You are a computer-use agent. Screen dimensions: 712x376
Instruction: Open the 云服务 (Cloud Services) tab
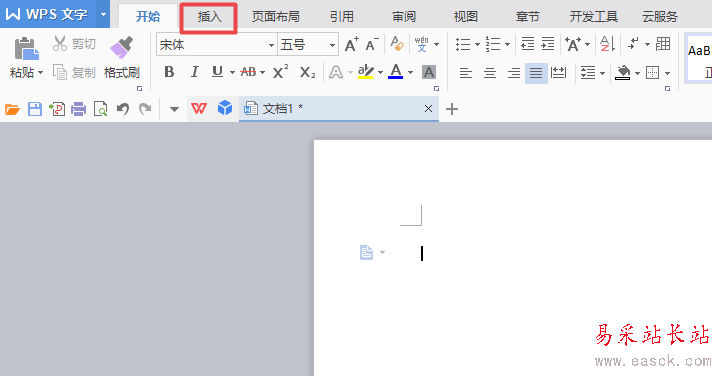(660, 17)
